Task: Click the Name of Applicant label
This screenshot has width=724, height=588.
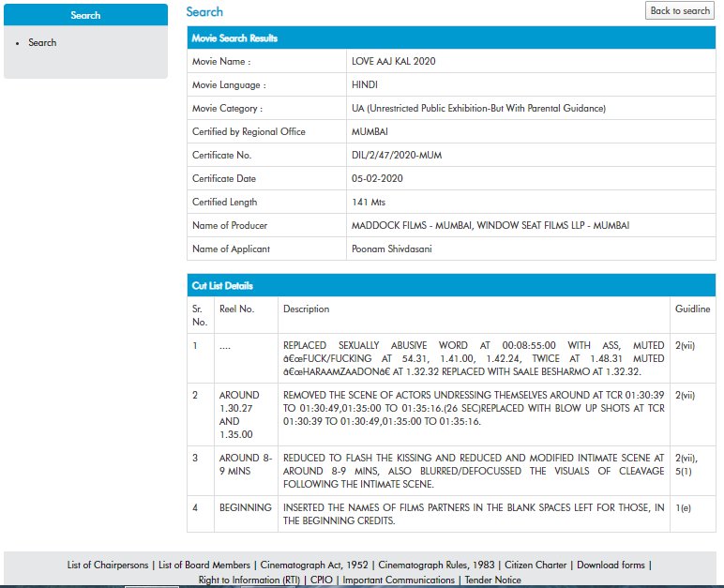Action: (x=232, y=249)
